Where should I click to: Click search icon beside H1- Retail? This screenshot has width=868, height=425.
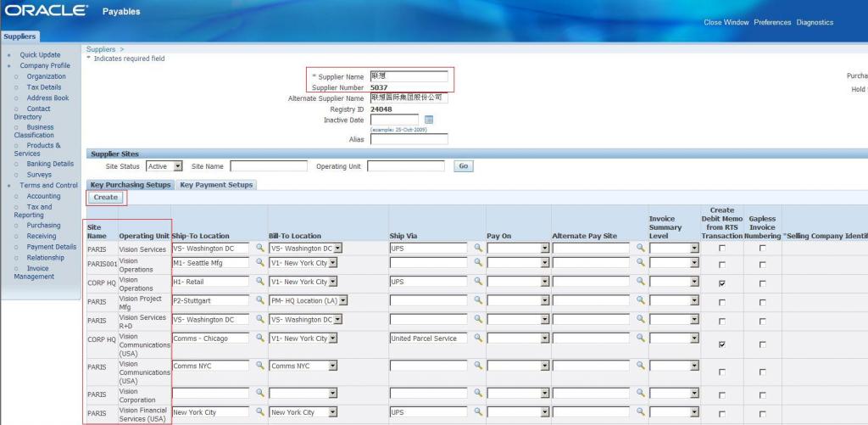259,281
